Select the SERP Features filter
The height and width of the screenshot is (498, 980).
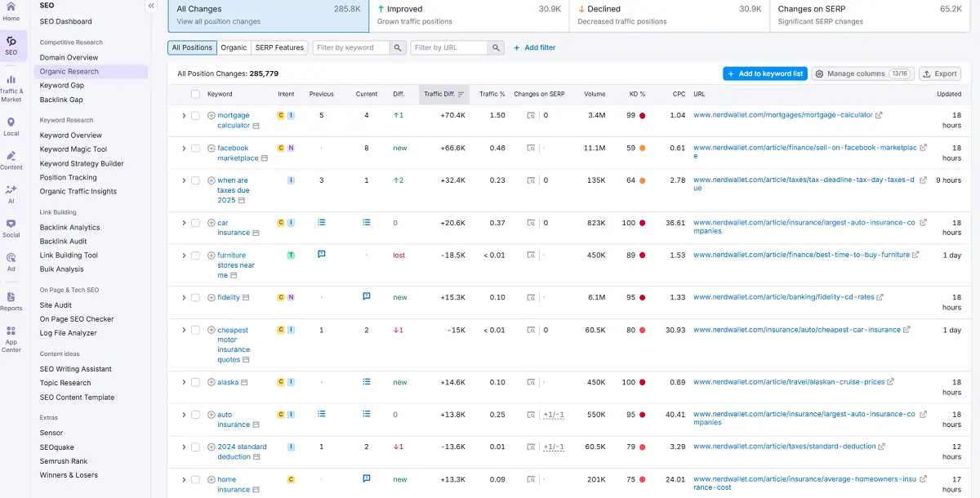pyautogui.click(x=278, y=47)
